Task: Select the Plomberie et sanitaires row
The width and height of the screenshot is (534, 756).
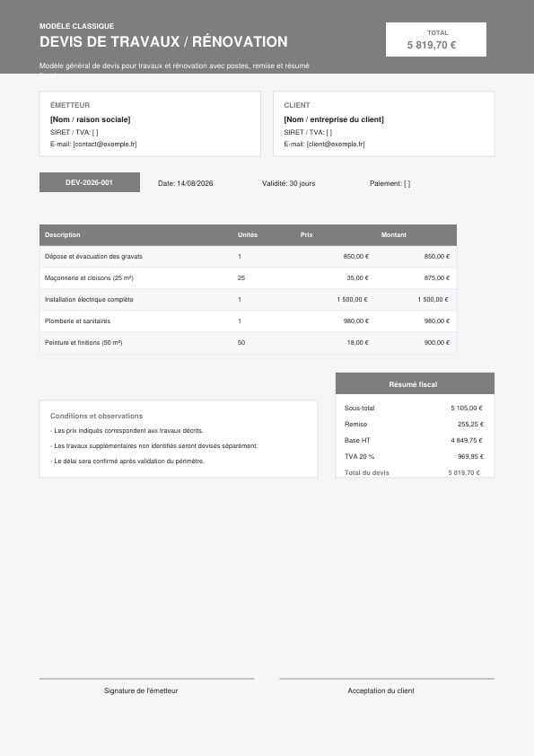Action: click(248, 321)
